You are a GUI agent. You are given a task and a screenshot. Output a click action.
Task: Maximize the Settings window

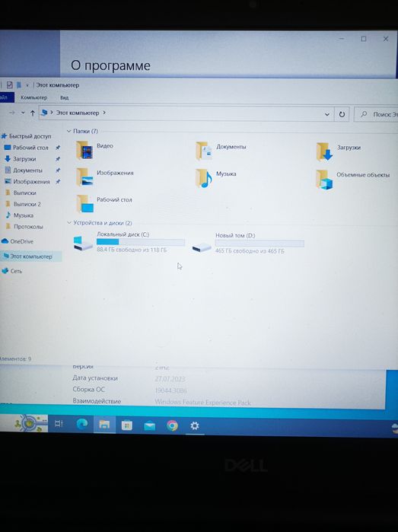[364, 39]
